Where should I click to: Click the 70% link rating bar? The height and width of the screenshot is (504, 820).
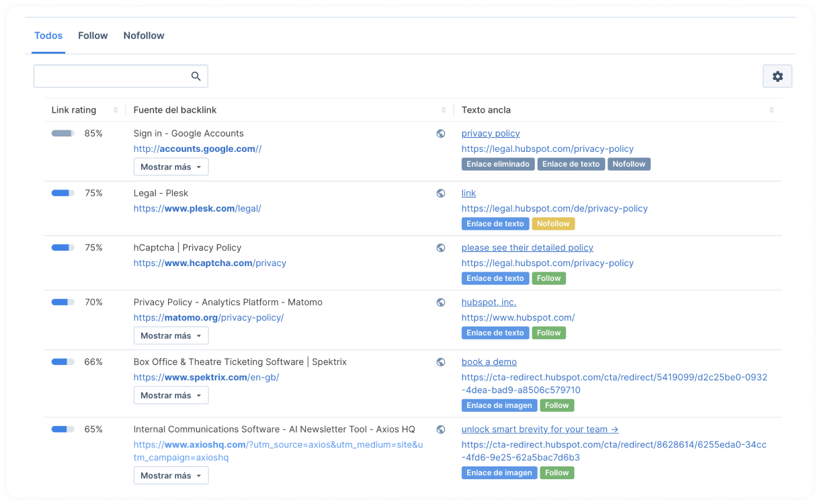pyautogui.click(x=63, y=302)
